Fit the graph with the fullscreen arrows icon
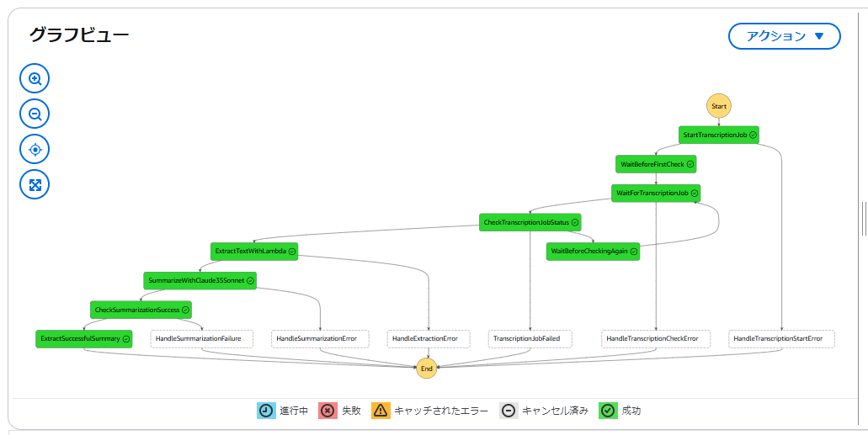The image size is (868, 435). pos(35,184)
